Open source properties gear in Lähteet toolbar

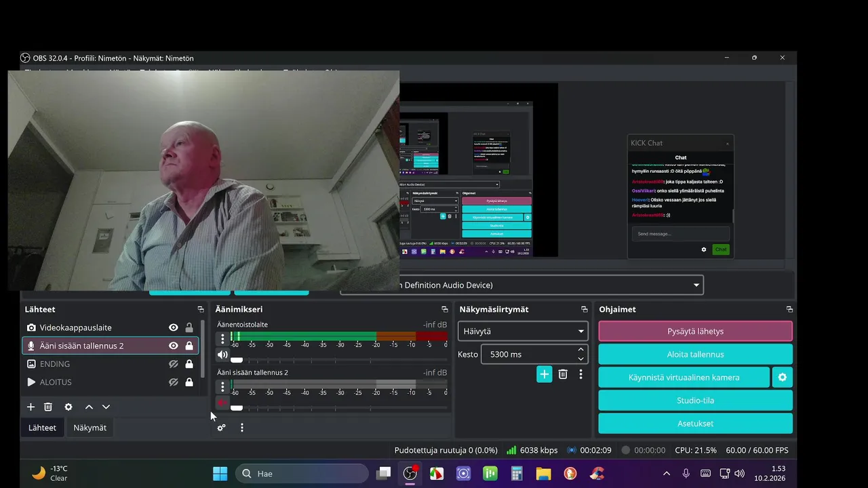(x=68, y=407)
